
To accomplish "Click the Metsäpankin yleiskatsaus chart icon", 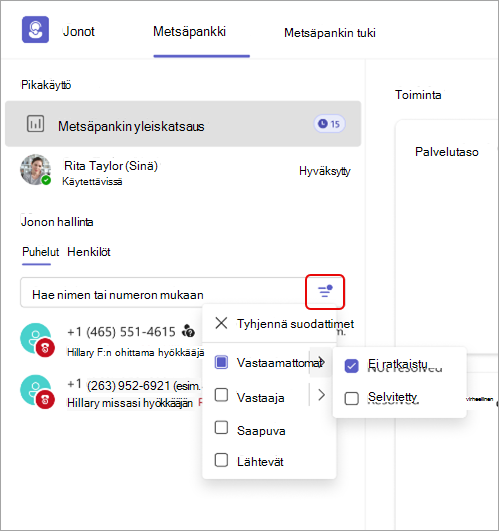I will [35, 124].
